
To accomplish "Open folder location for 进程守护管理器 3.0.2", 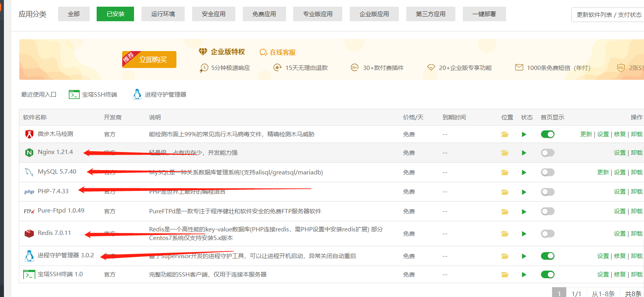I will [505, 256].
